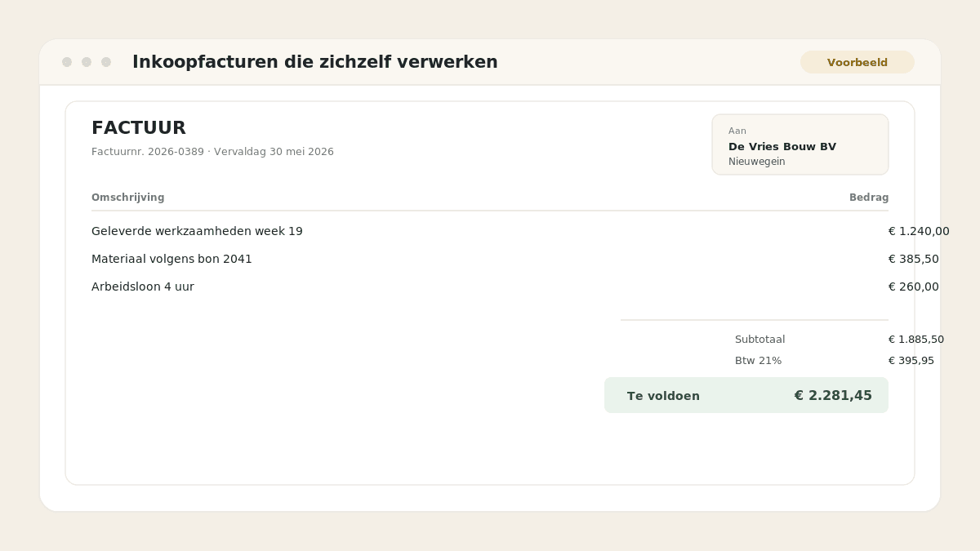The height and width of the screenshot is (551, 980).
Task: Click the title 'Inkoopfacturen die zichzelf verwerken'
Action: [x=314, y=62]
